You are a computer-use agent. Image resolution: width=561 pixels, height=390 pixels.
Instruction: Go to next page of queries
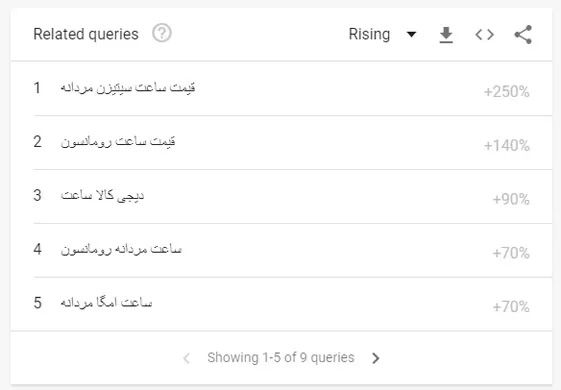(x=375, y=358)
